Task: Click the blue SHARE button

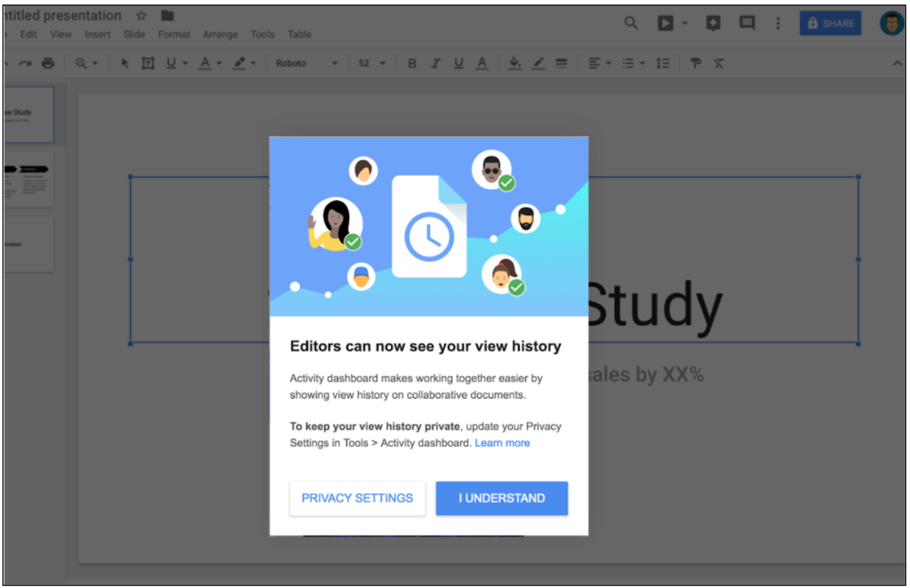Action: 830,23
